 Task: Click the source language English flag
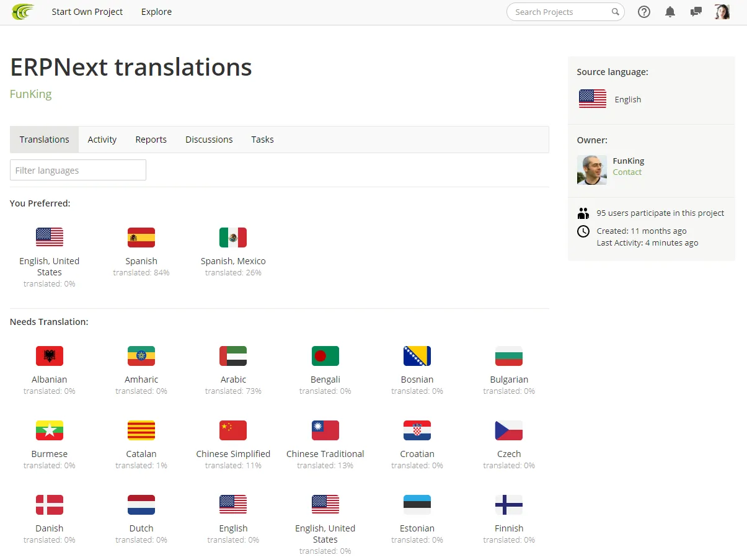pos(593,99)
